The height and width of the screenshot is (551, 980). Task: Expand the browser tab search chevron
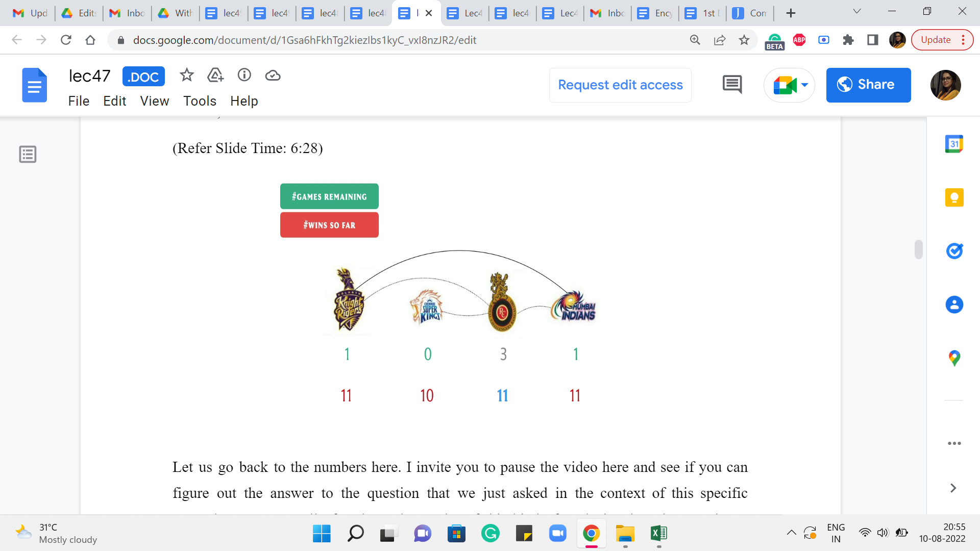point(857,12)
